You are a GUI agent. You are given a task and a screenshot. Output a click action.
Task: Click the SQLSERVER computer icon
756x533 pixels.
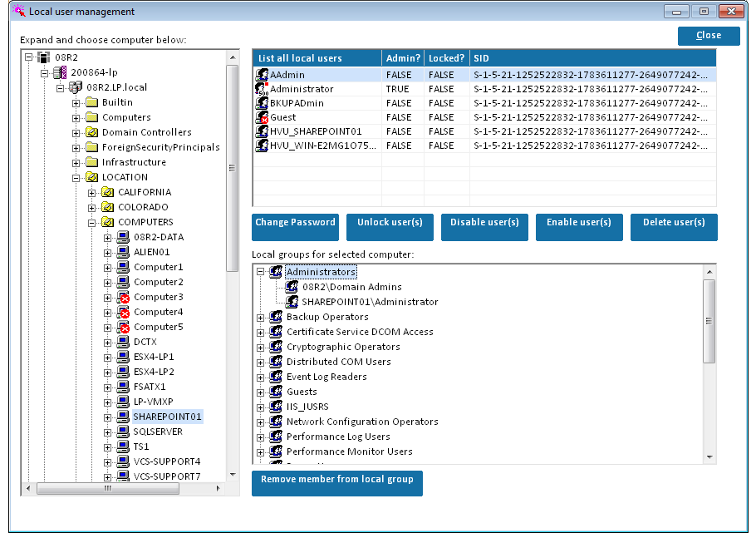pos(123,432)
